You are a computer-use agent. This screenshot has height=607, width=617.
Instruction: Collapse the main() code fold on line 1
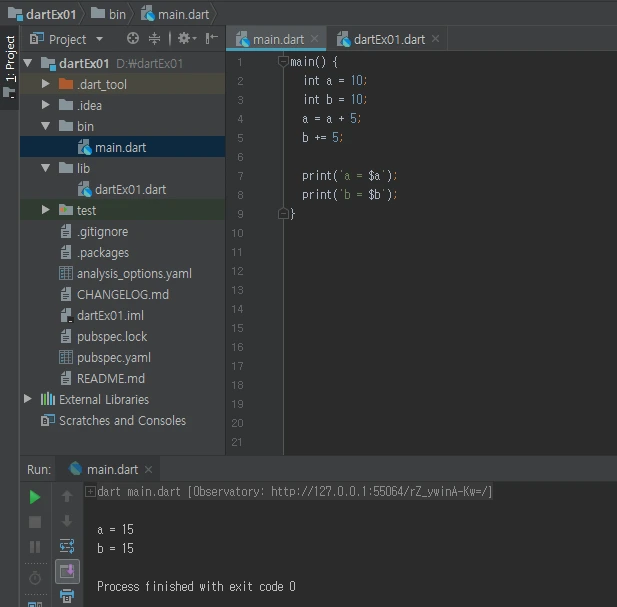coord(283,62)
